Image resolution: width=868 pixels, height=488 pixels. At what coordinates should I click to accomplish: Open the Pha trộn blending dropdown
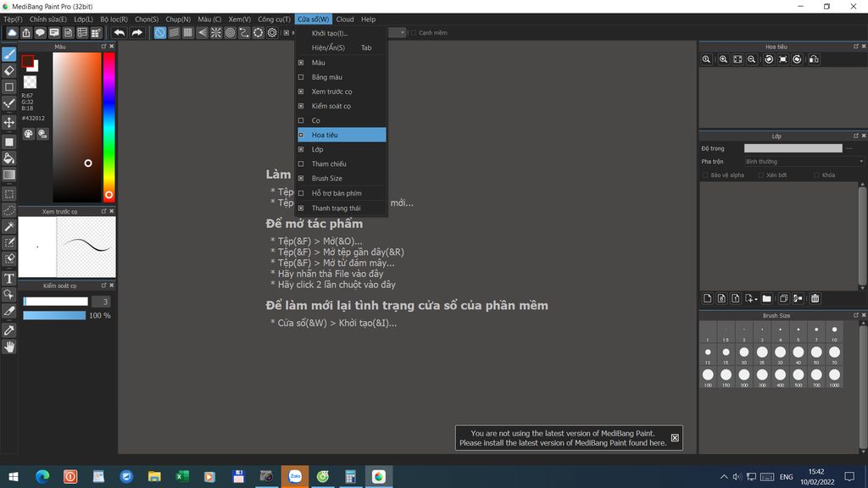[x=804, y=162]
